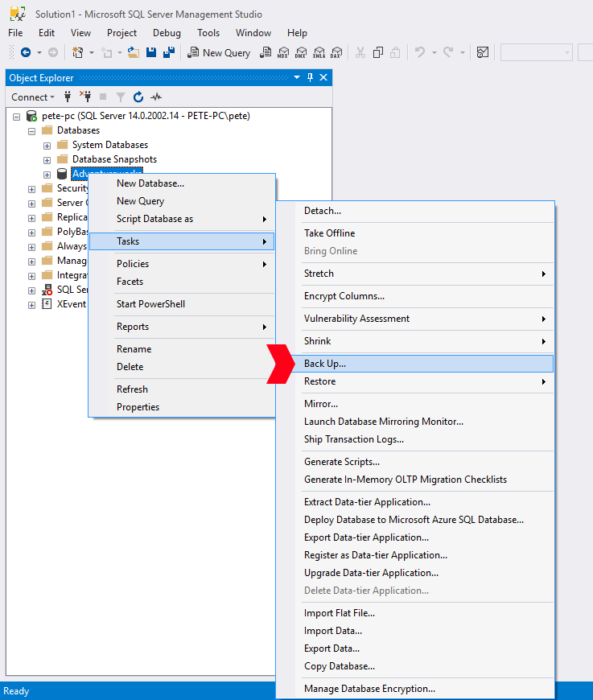Screen dimensions: 593x700
Task: Click the Connect Object Explorer plug icon
Action: click(x=68, y=97)
